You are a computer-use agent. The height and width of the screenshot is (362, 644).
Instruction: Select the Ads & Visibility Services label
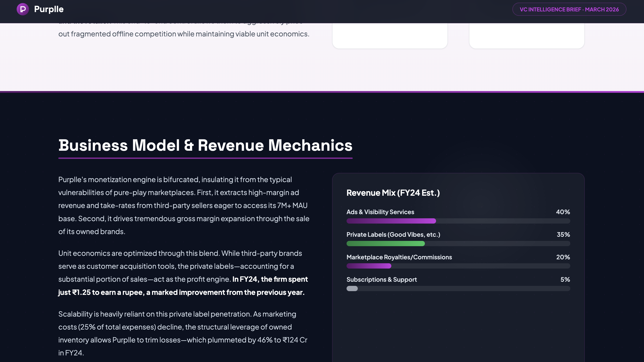[380, 212]
